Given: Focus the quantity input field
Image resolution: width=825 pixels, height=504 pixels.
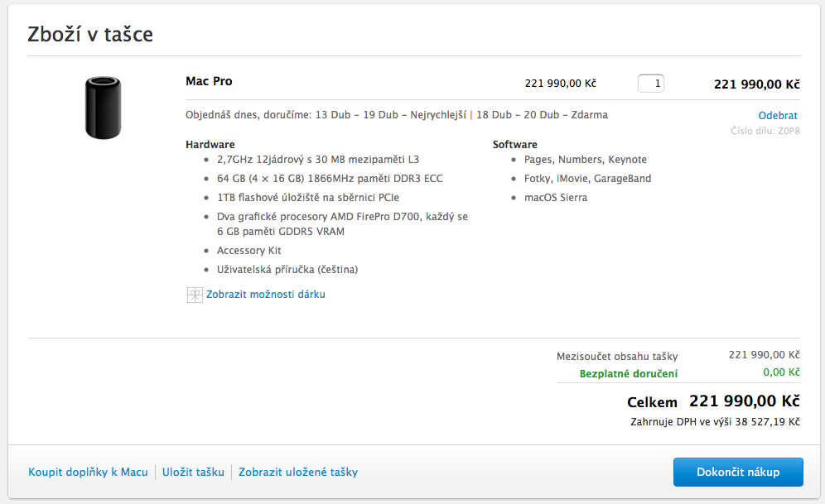Looking at the screenshot, I should pos(651,84).
